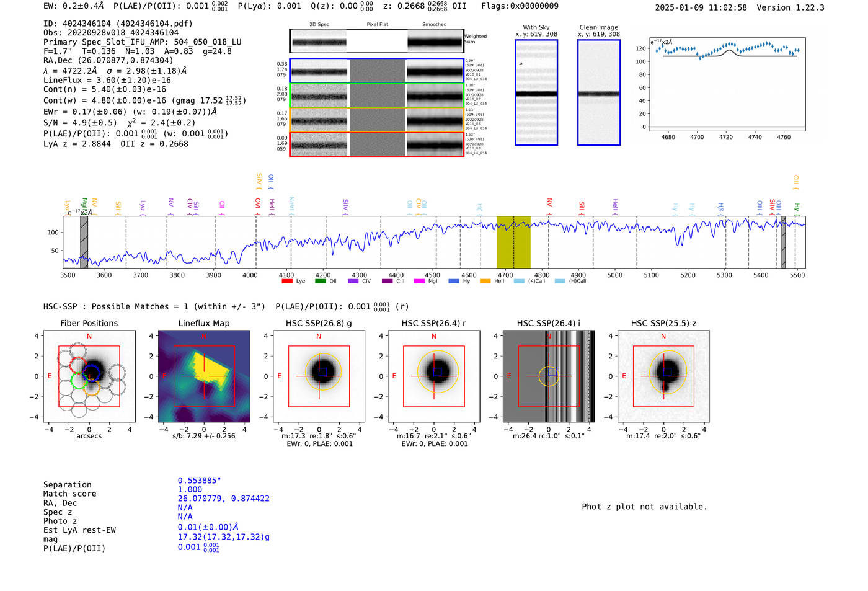Click the Match score value 1.000
Viewport: 868px width, 591px height.
(190, 489)
